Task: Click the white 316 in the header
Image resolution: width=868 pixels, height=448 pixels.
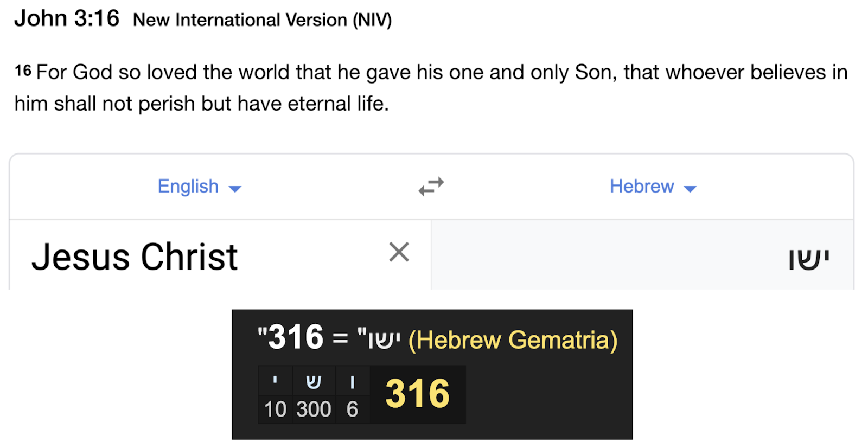Action: pyautogui.click(x=296, y=337)
